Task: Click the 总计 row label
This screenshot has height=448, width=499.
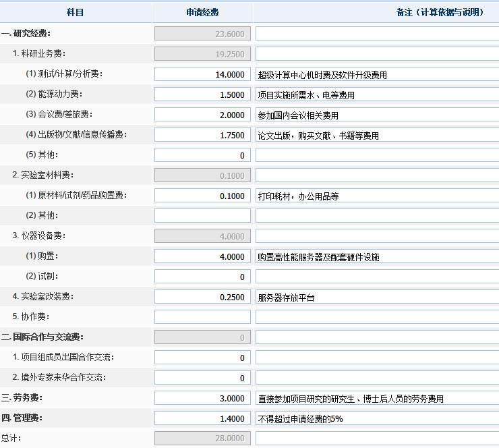Action: click(11, 438)
